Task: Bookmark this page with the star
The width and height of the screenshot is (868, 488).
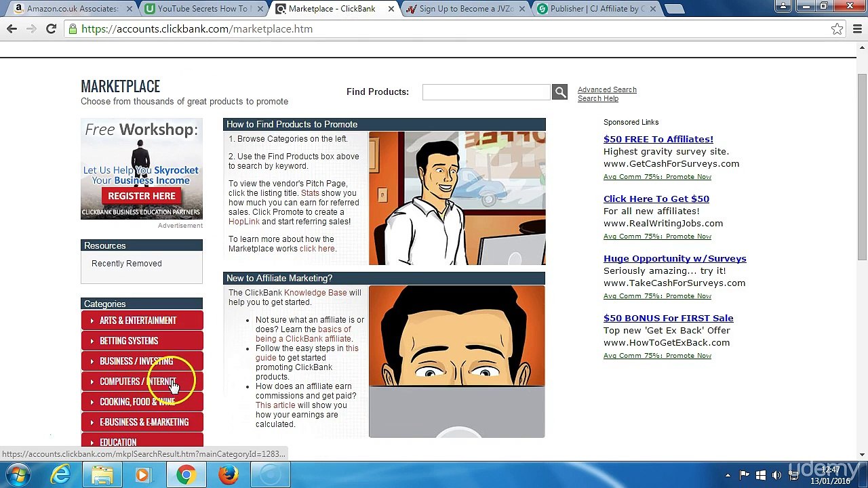Action: click(837, 29)
